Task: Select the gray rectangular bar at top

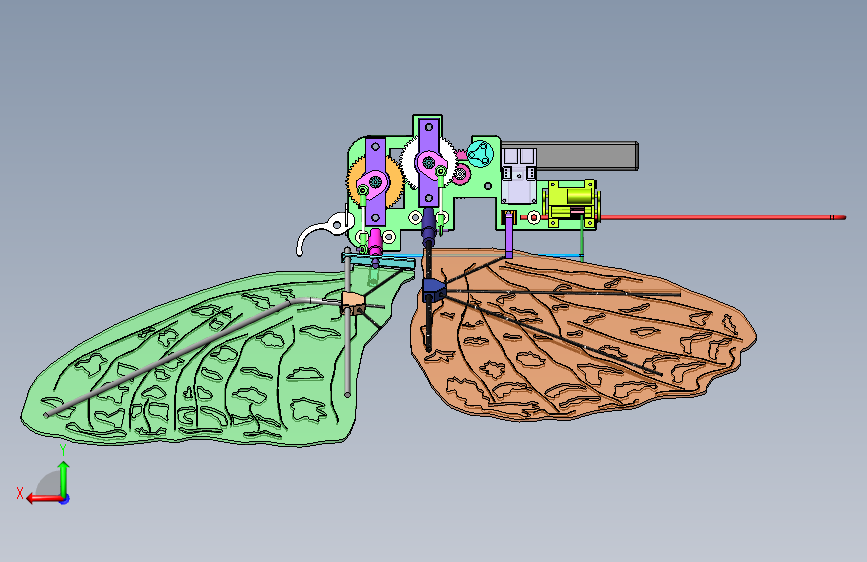Action: 586,155
